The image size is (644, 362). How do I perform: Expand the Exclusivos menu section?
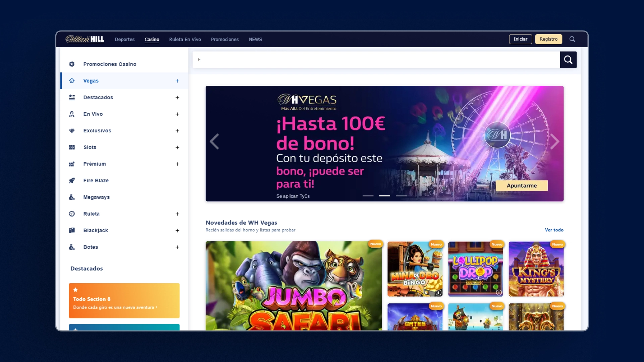(x=177, y=131)
